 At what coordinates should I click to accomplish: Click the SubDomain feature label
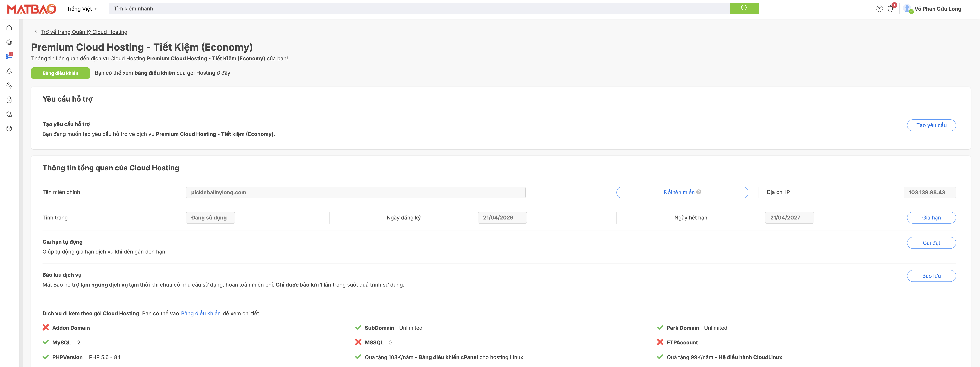click(379, 328)
